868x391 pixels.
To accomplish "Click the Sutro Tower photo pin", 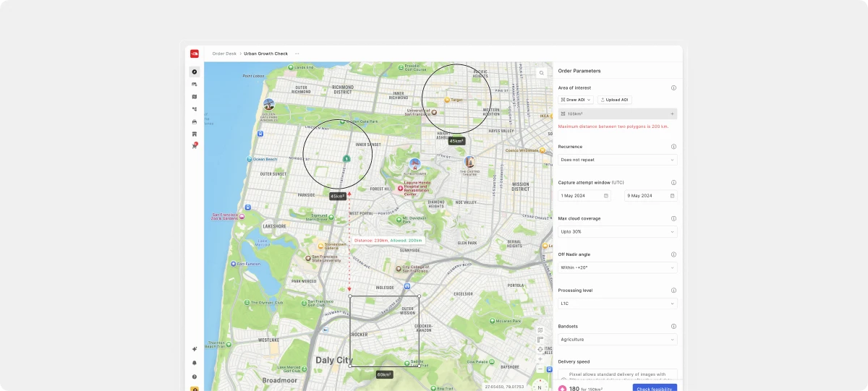I will pos(414,164).
